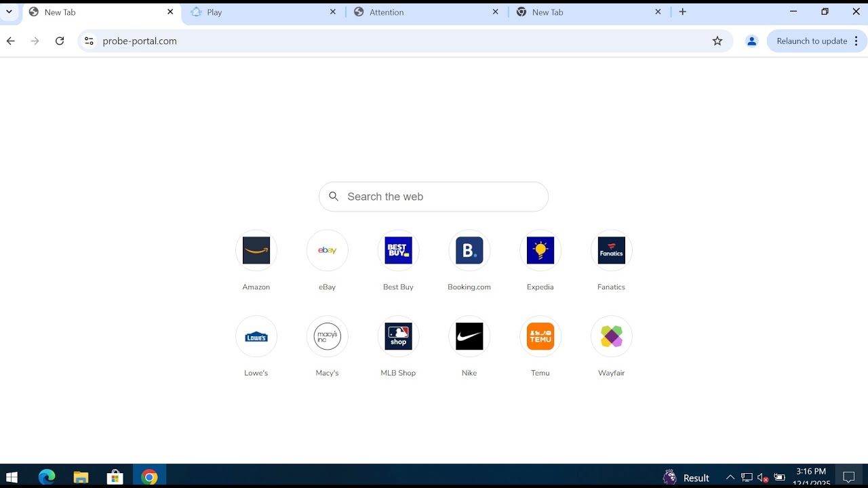Launch Microsoft Edge from the taskbar
The image size is (868, 488).
point(47,477)
